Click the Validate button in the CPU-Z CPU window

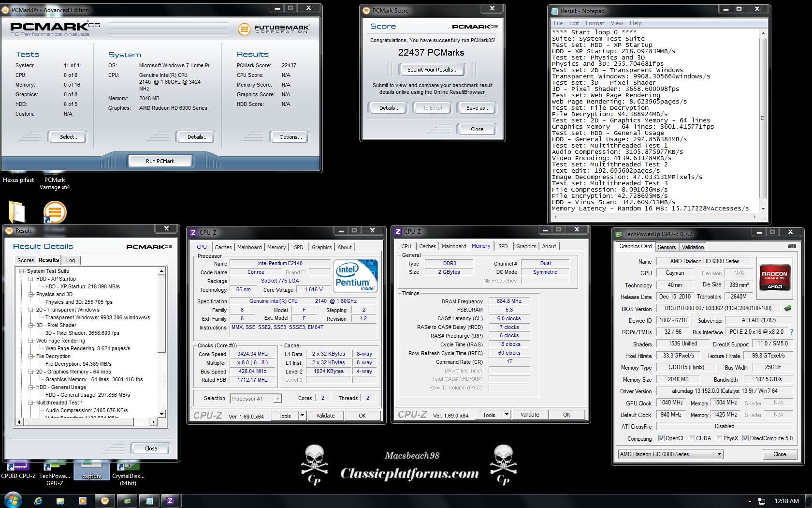tap(325, 416)
